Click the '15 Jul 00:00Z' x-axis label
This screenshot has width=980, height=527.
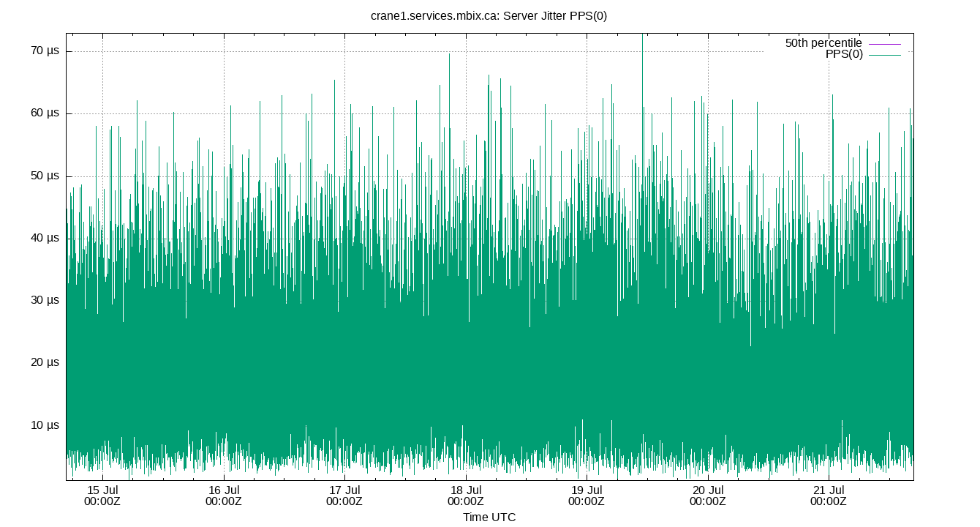pos(102,496)
